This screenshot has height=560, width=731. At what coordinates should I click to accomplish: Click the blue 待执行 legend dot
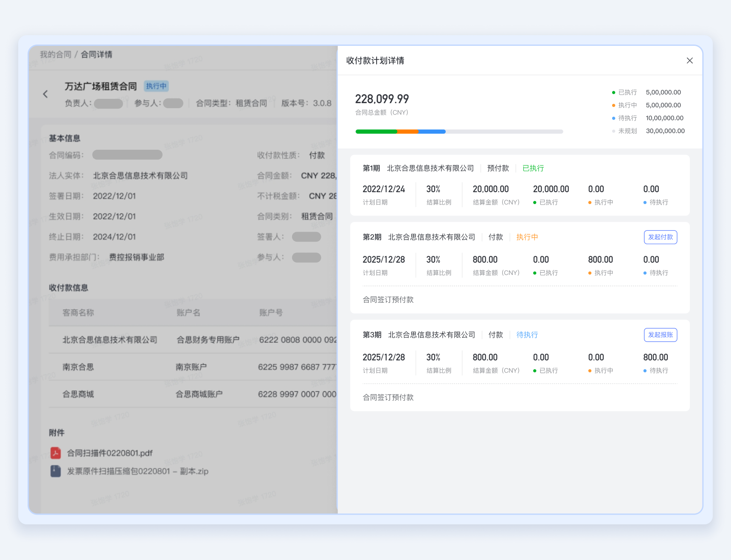pyautogui.click(x=613, y=118)
